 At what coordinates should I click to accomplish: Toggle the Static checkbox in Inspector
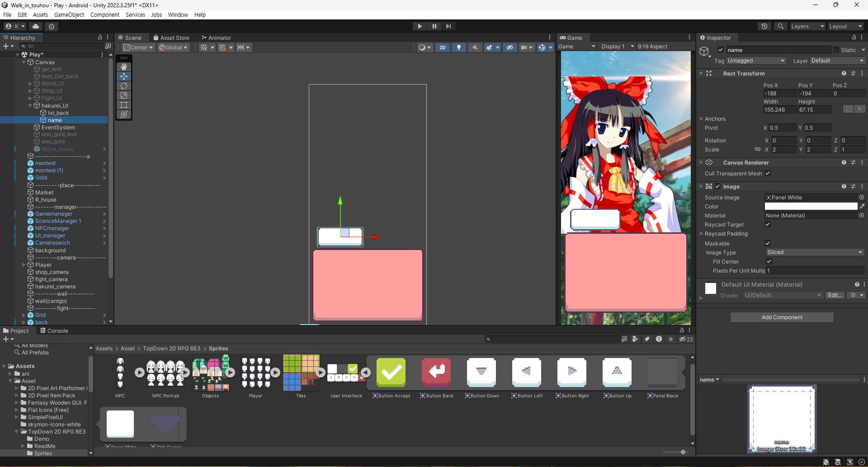tap(836, 50)
